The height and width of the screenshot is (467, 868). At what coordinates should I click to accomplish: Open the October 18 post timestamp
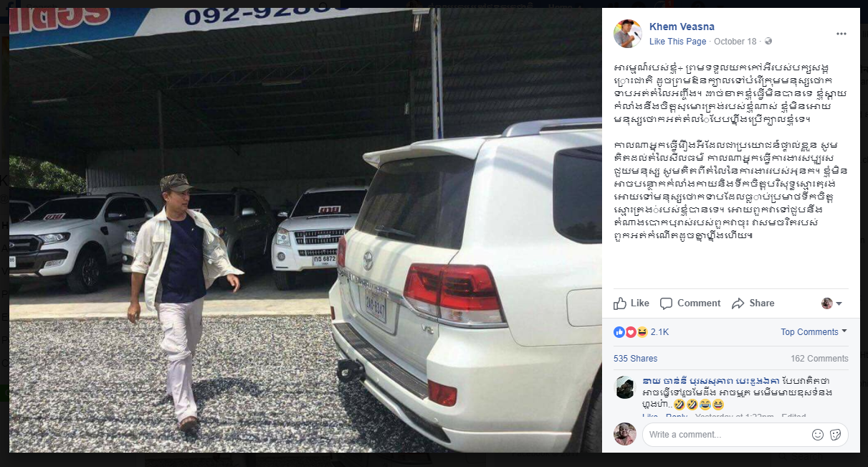click(x=735, y=42)
